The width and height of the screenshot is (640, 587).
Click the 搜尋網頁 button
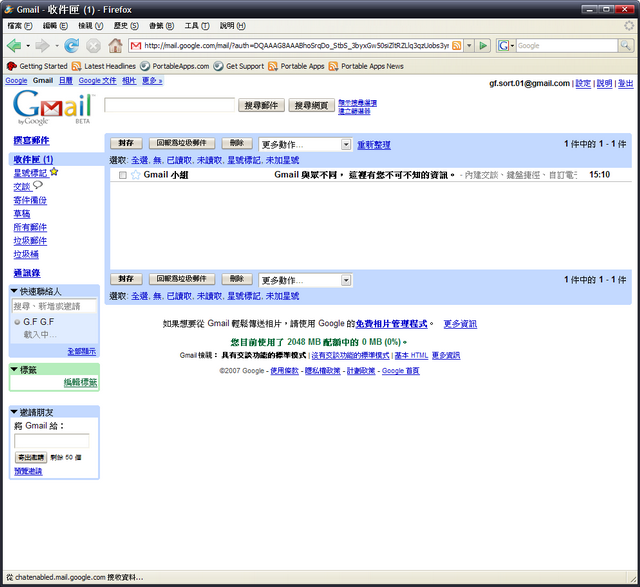click(x=311, y=105)
